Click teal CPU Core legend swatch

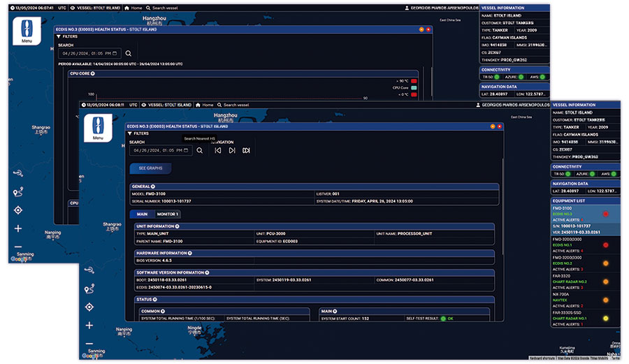coord(414,88)
